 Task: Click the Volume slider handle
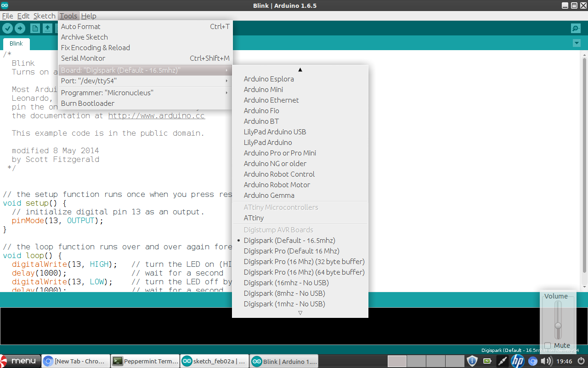(x=558, y=325)
